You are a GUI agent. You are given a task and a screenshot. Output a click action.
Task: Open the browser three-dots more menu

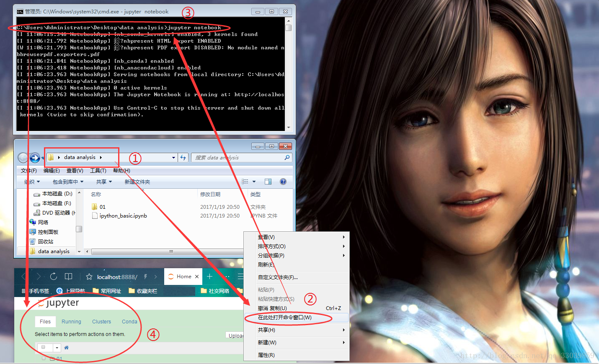pyautogui.click(x=227, y=277)
